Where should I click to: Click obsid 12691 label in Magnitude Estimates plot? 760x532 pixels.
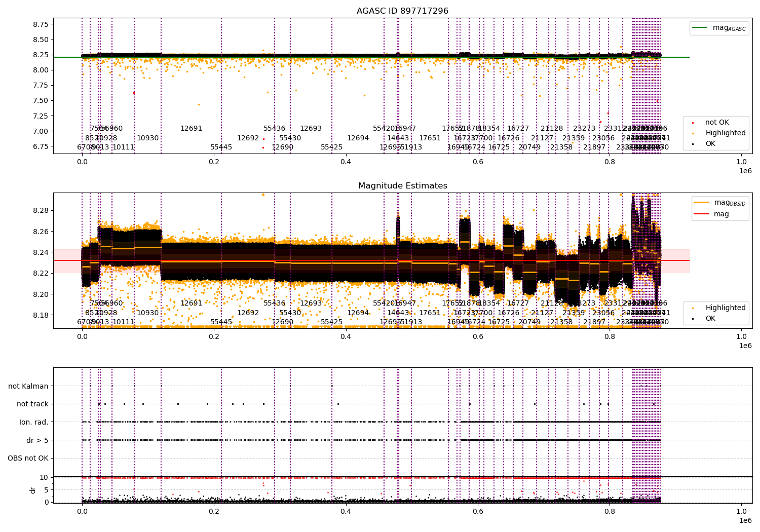click(x=192, y=303)
